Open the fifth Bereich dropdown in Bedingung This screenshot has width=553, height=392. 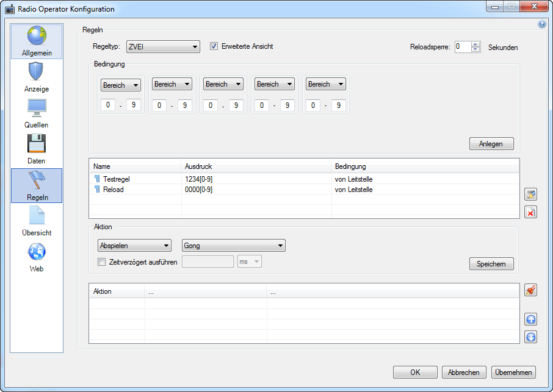(x=325, y=84)
